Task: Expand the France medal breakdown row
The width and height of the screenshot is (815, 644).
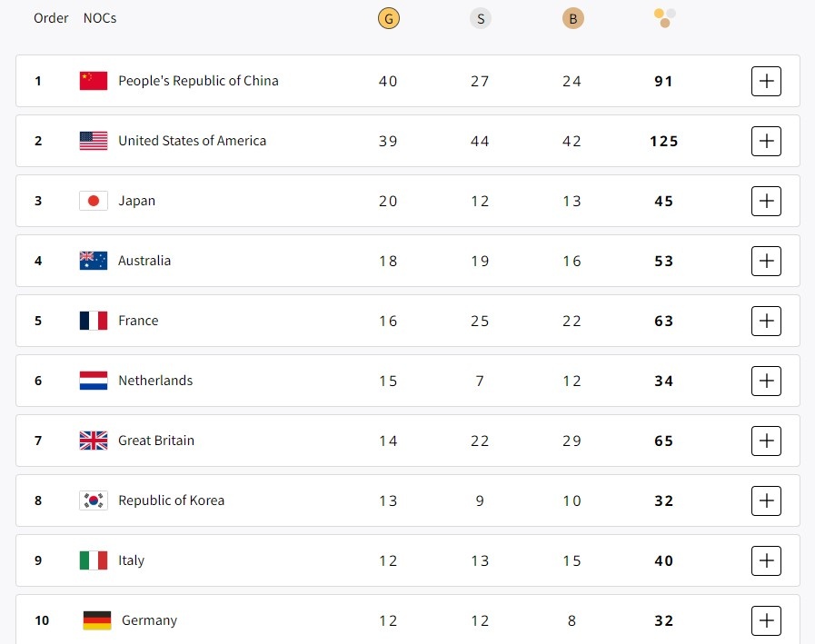Action: coord(766,321)
